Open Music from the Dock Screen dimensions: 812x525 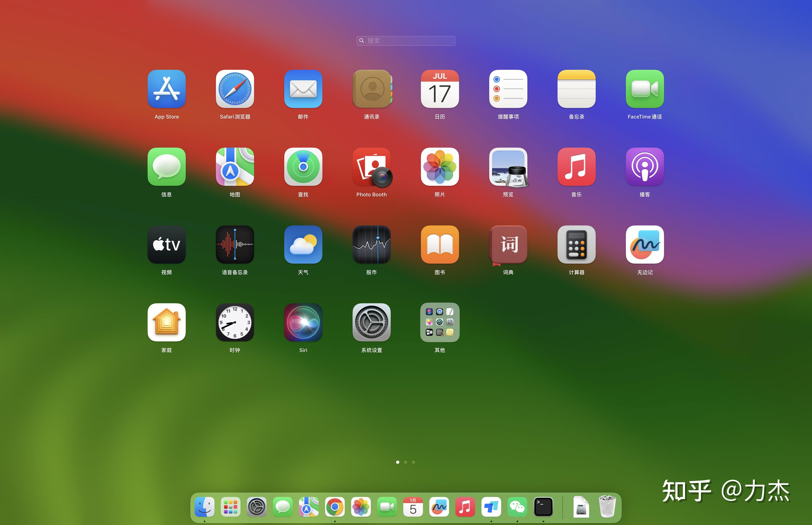(x=465, y=507)
